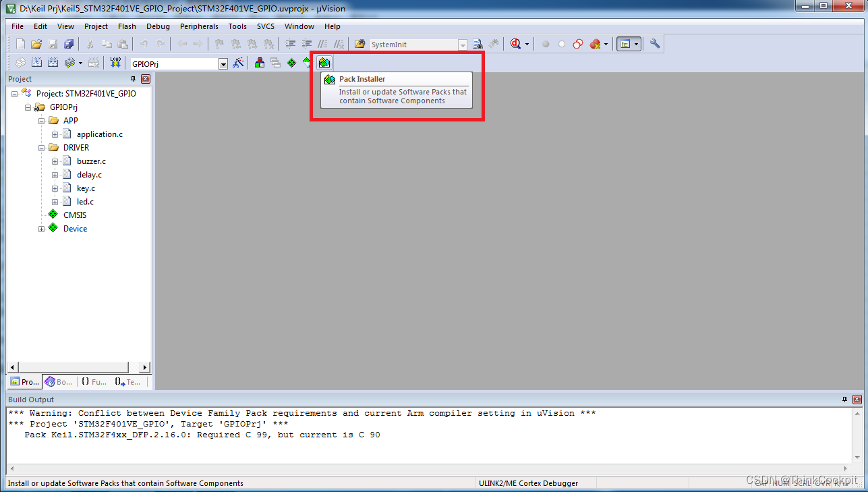
Task: Select the CMSIS component item
Action: [x=75, y=215]
